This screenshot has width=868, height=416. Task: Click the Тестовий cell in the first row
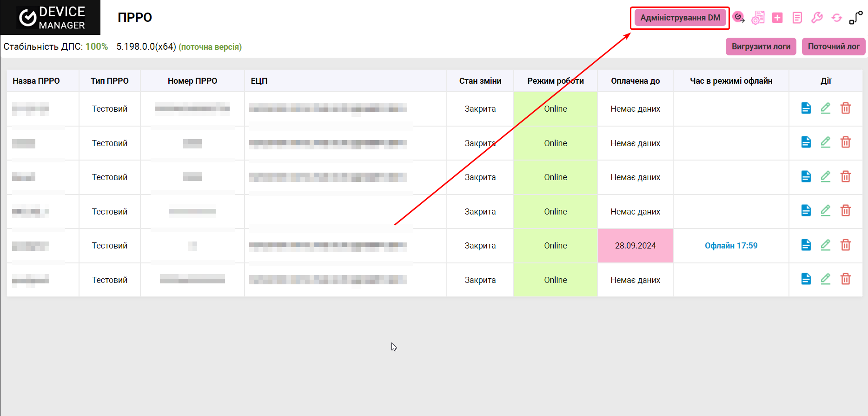coord(110,109)
